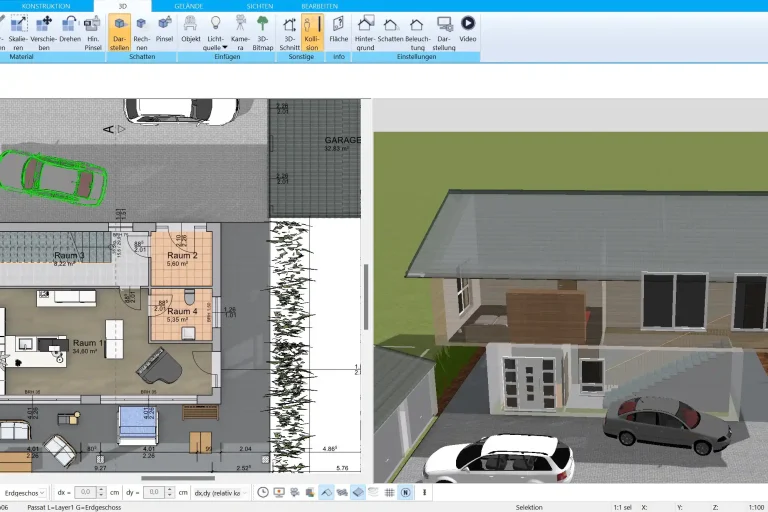The height and width of the screenshot is (512, 768).
Task: Click the Raum 4 label in plan
Action: tap(182, 311)
